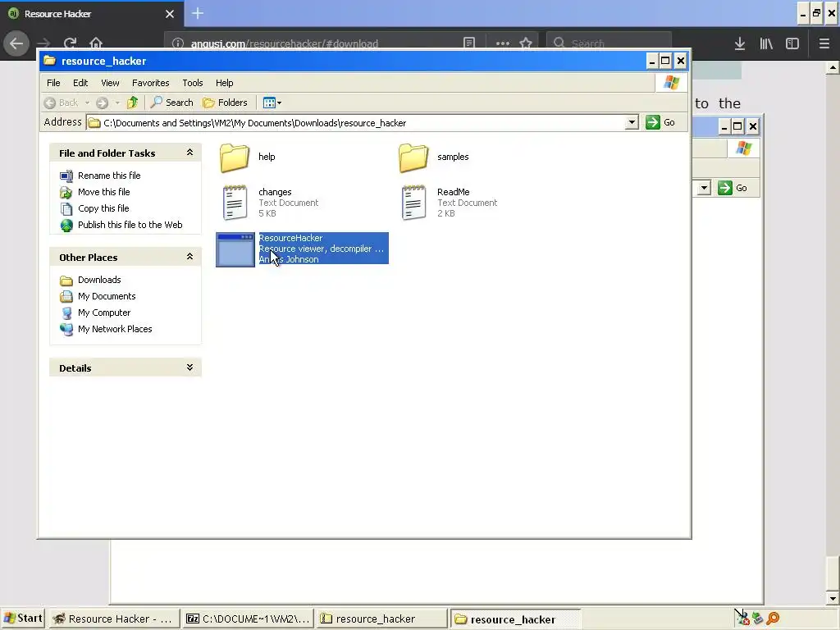Click the Rename this file icon
The image size is (840, 630).
[66, 176]
